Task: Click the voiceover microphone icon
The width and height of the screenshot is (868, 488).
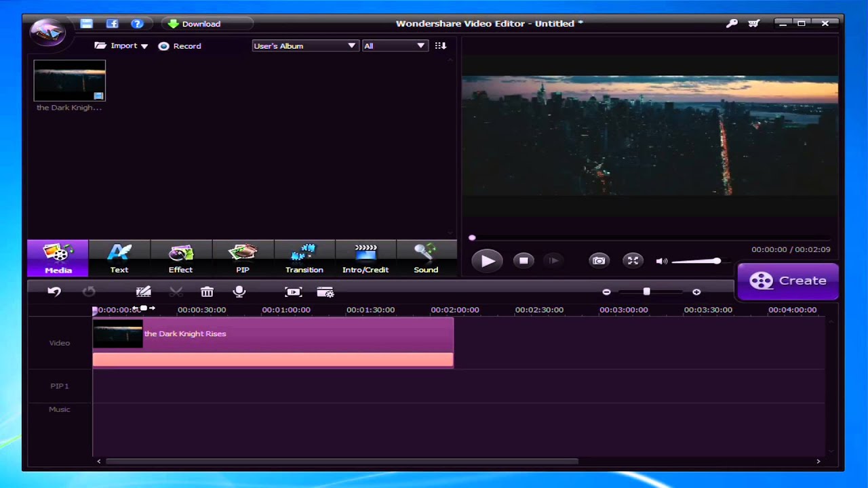Action: [239, 291]
